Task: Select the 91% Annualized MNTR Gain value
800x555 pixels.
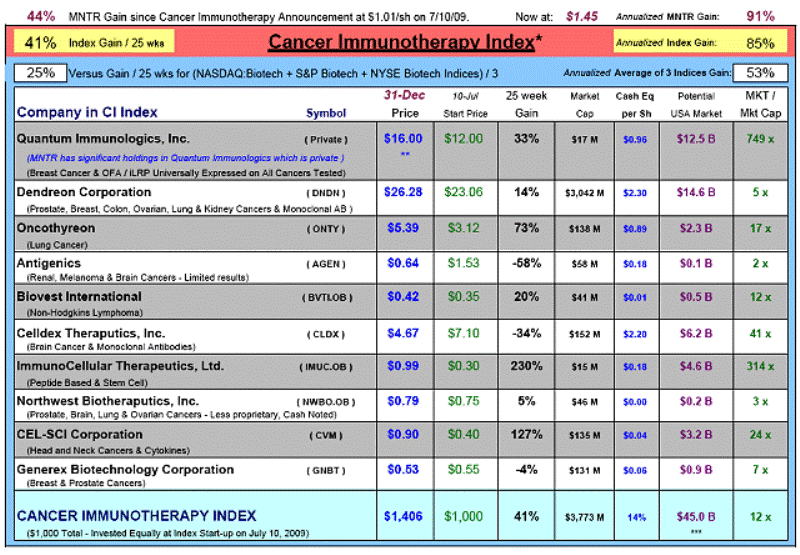Action: [x=760, y=16]
